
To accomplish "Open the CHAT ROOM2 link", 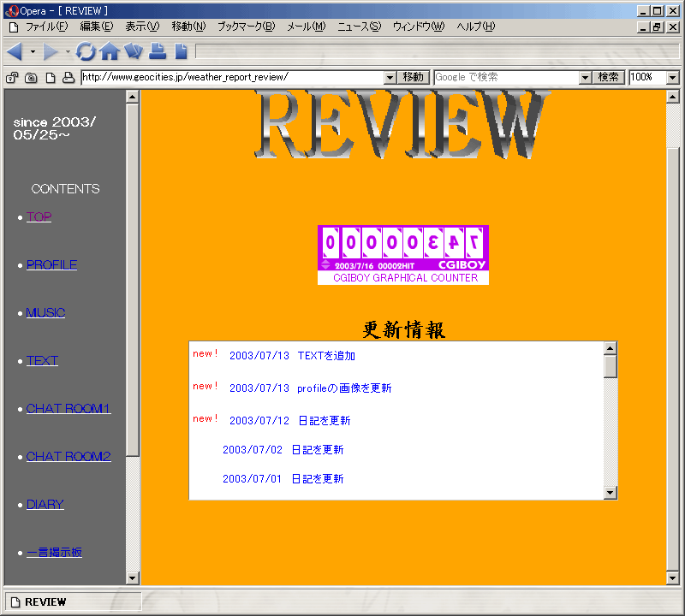I will point(68,457).
